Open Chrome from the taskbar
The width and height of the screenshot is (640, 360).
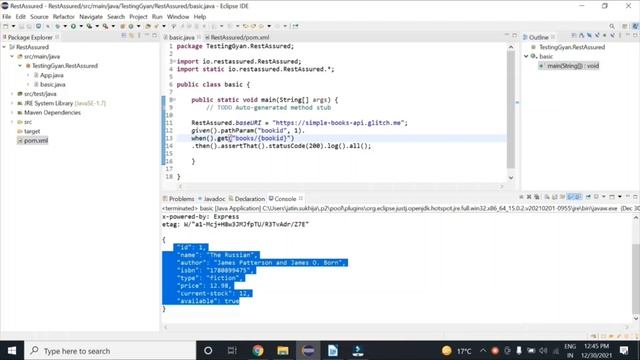[x=258, y=351]
